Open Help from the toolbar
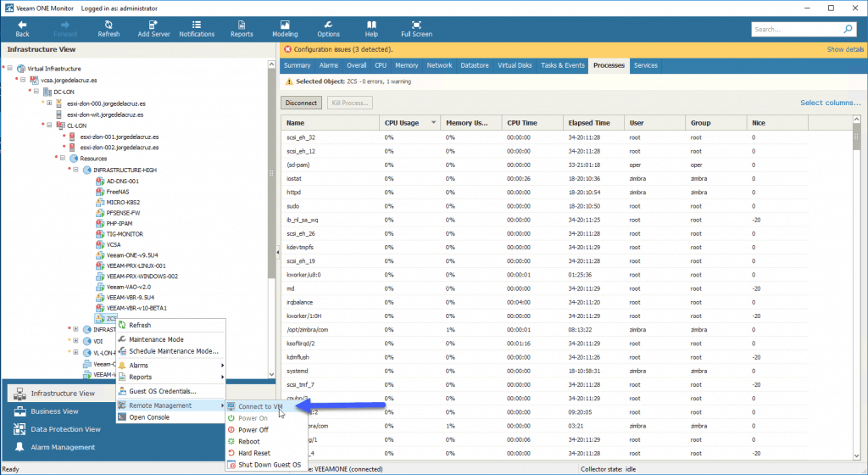This screenshot has width=868, height=475. click(x=371, y=29)
